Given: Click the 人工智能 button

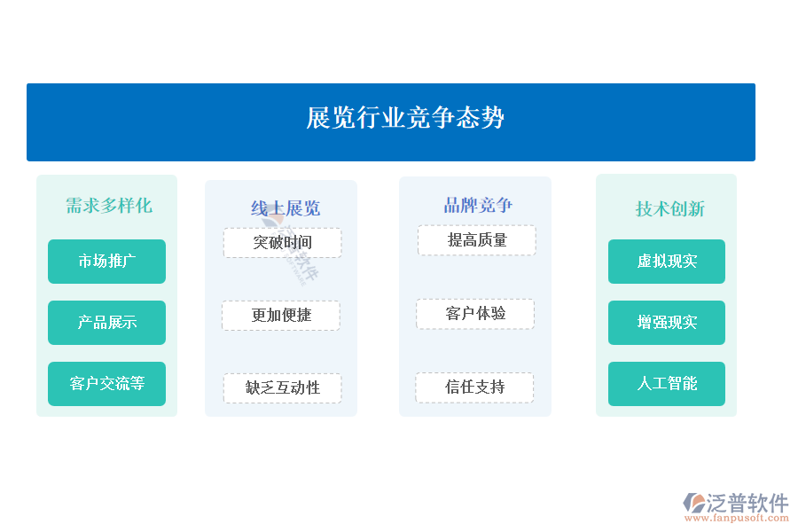Looking at the screenshot, I should point(667,384).
